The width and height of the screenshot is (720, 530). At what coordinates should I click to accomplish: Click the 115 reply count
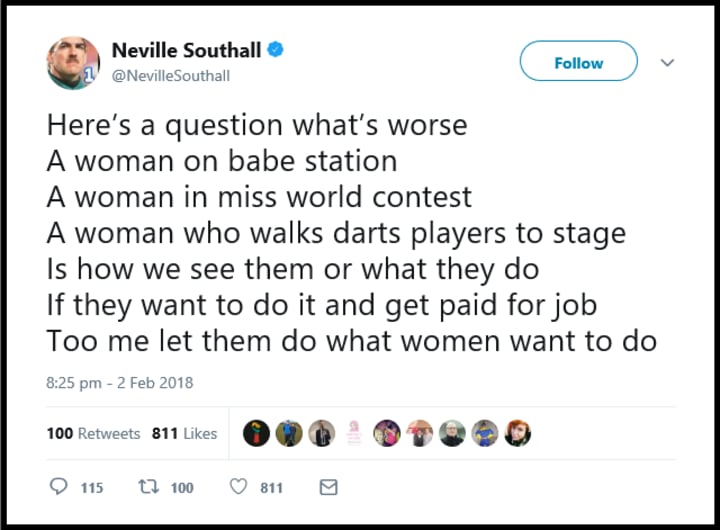tap(91, 487)
